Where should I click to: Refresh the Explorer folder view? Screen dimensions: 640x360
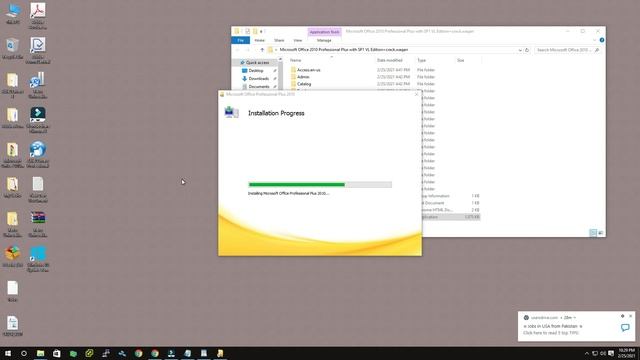point(527,50)
